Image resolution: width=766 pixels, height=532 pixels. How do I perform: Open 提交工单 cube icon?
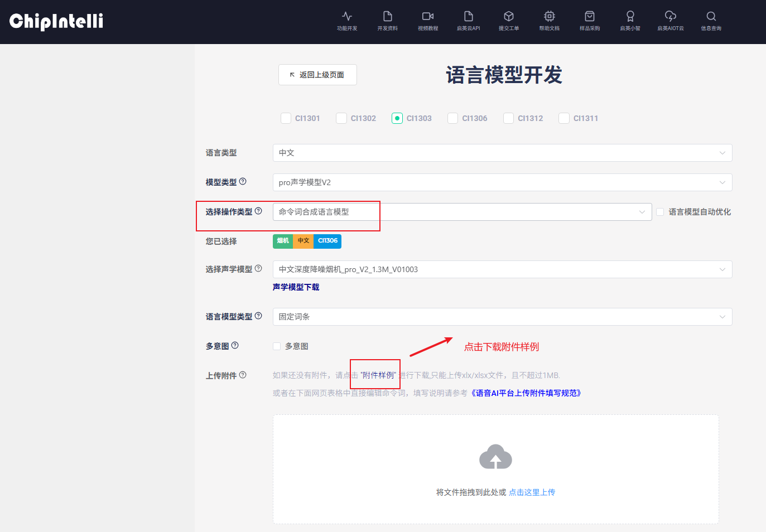point(509,16)
